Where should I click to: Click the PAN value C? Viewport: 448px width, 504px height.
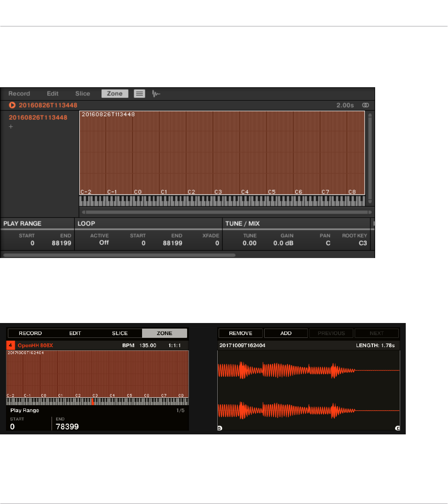click(x=328, y=243)
